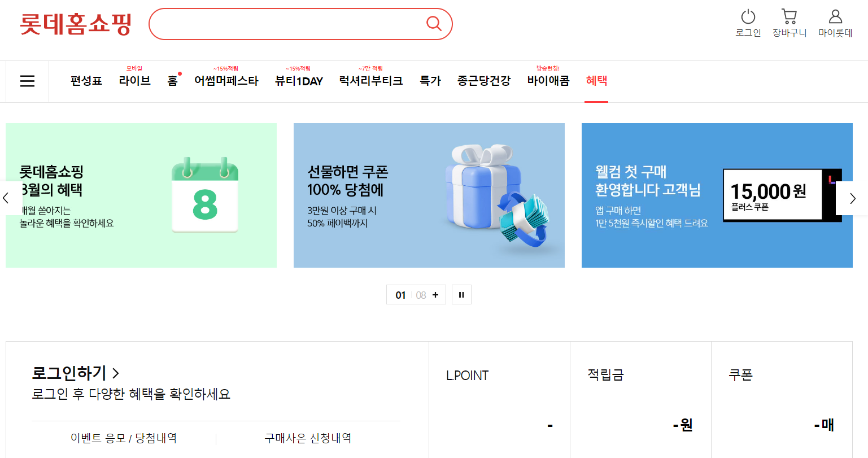The width and height of the screenshot is (868, 458).
Task: Select the 라이브 menu item
Action: (134, 81)
